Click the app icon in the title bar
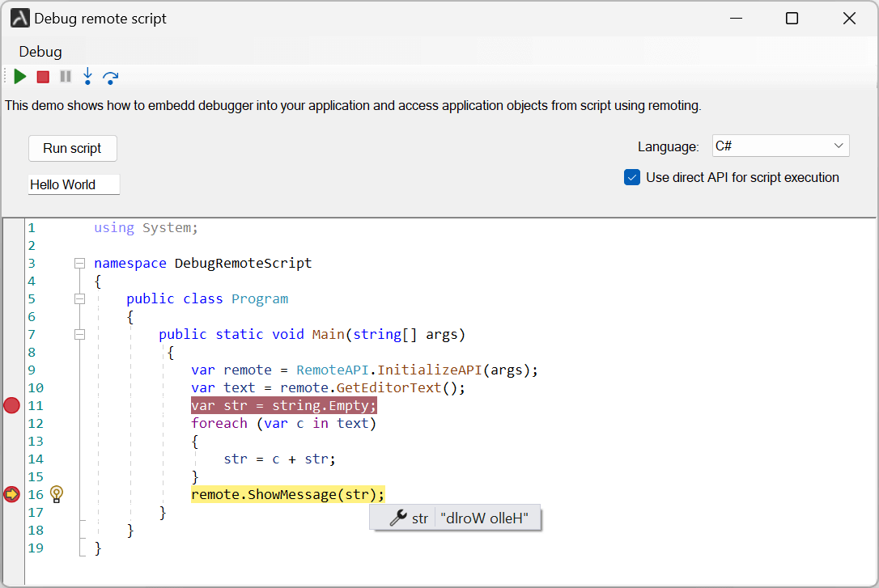 pyautogui.click(x=20, y=19)
